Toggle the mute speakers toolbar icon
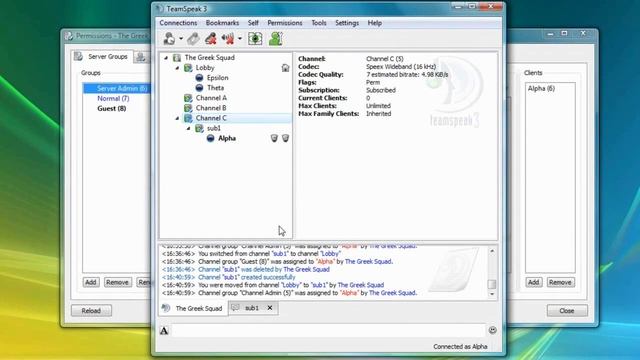640x360 pixels. point(228,39)
